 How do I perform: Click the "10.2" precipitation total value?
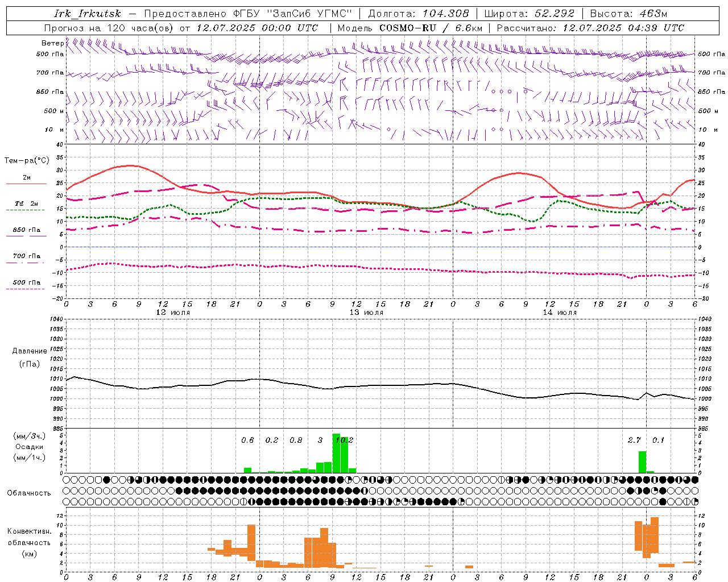tap(345, 440)
